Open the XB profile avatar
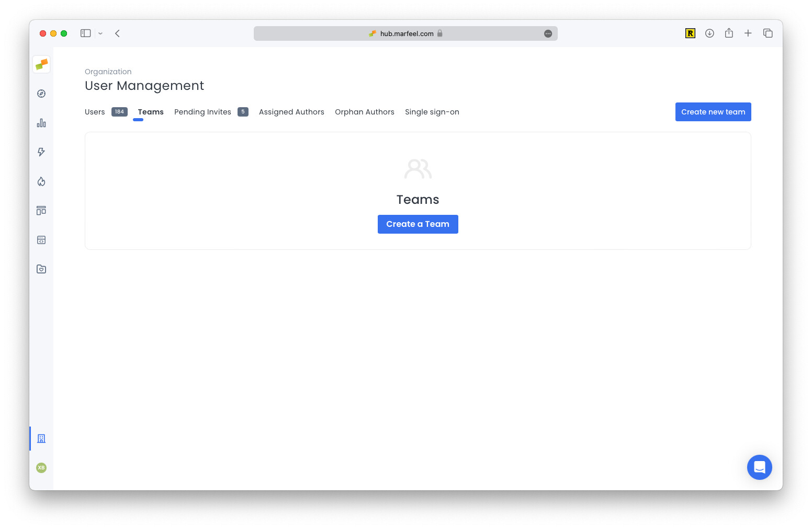The image size is (812, 529). (x=41, y=468)
